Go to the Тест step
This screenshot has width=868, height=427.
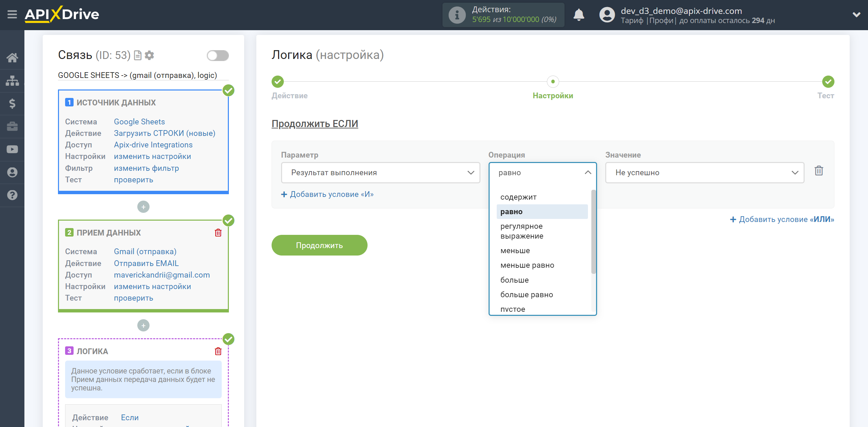828,82
